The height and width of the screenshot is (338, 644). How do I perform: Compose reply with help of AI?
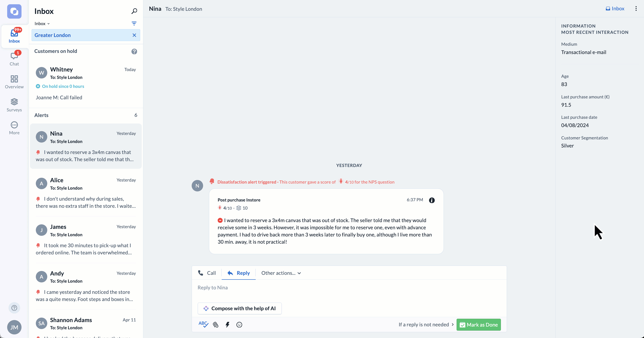[240, 308]
